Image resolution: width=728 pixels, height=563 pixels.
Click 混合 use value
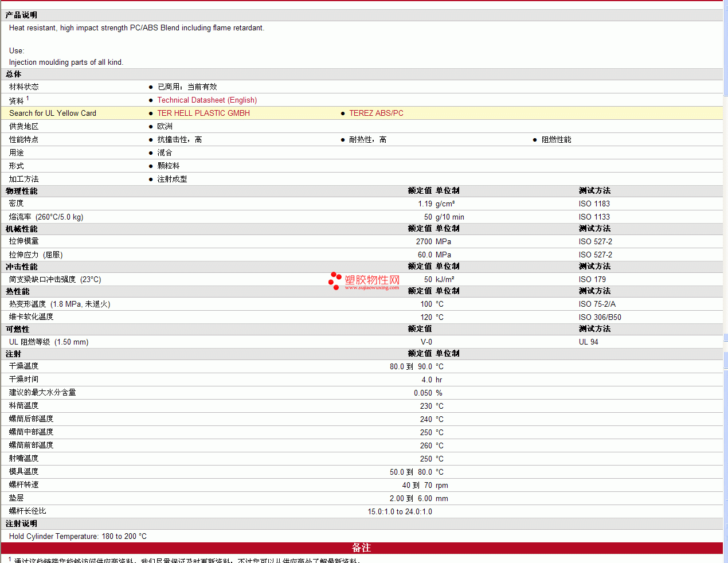(165, 153)
